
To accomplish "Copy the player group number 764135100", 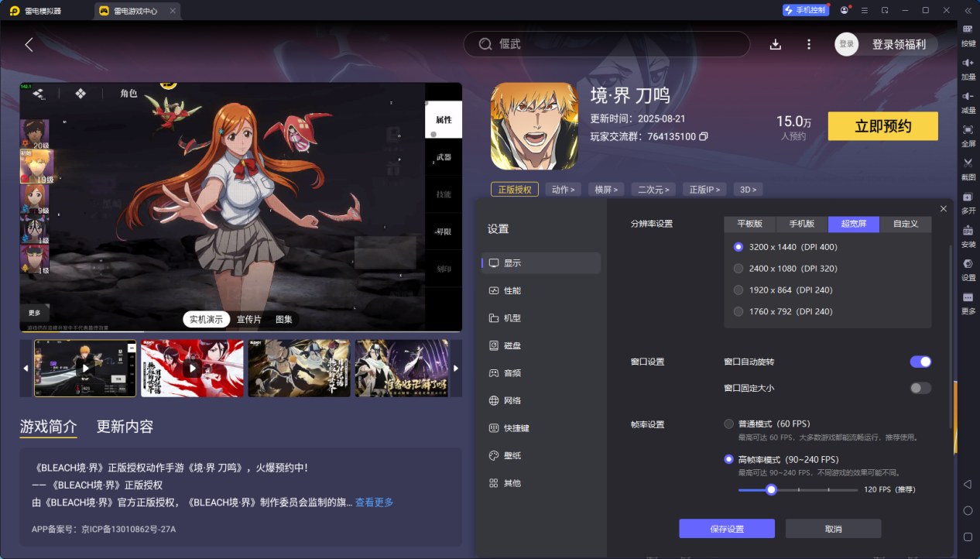I will coord(704,136).
